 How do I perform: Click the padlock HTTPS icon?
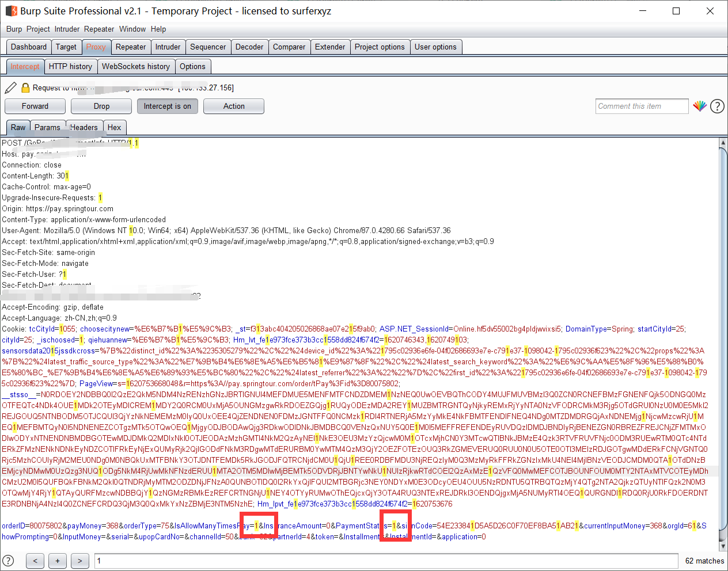pyautogui.click(x=25, y=87)
